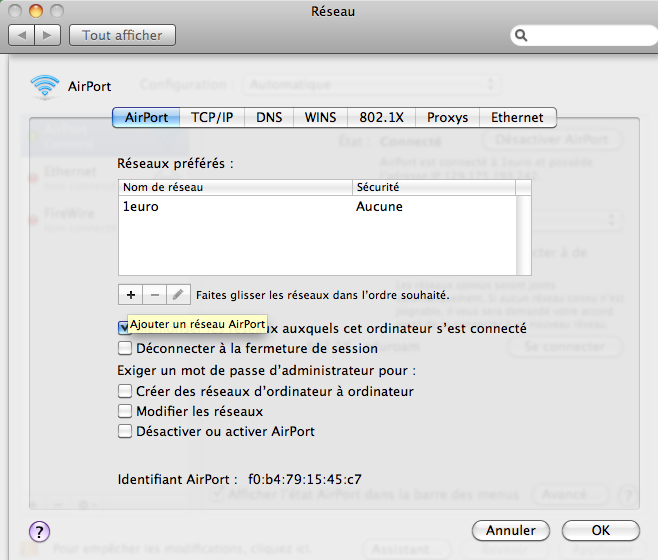Click the AirPort Wi-Fi icon
Image resolution: width=658 pixels, height=560 pixels.
pyautogui.click(x=44, y=86)
